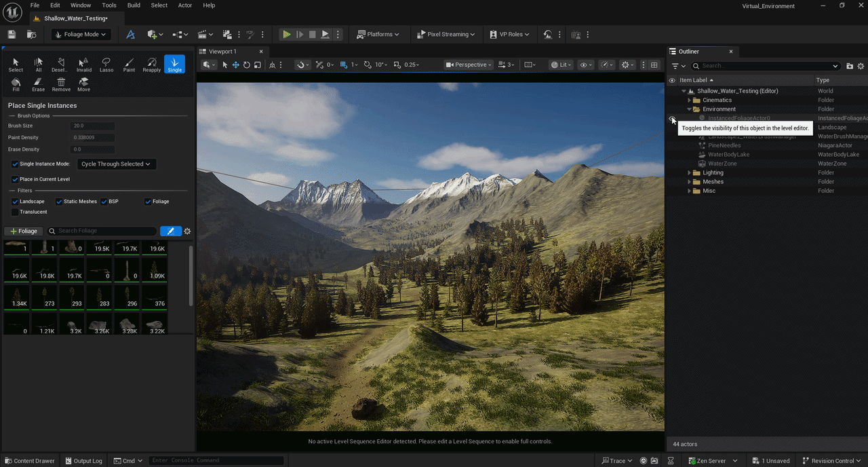Open the Tools menu

point(108,5)
